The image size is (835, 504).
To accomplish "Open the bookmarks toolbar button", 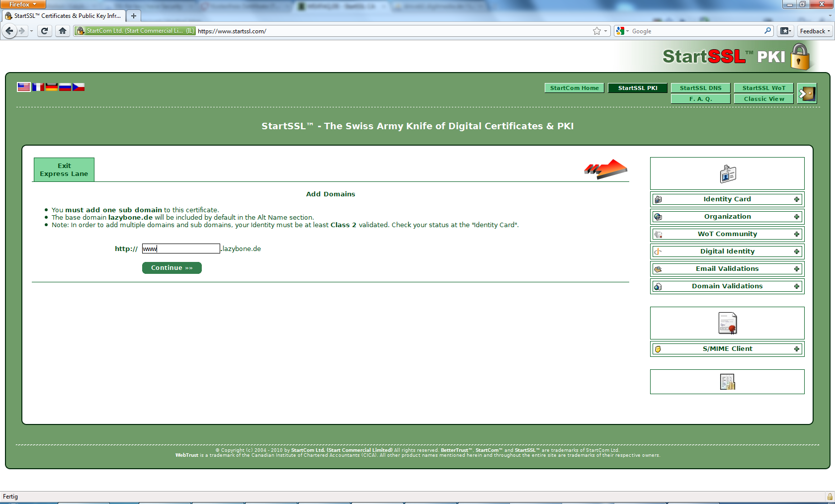I will coord(785,31).
